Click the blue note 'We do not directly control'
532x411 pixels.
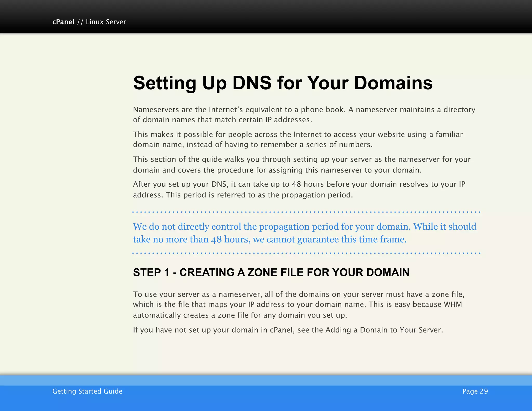(305, 233)
